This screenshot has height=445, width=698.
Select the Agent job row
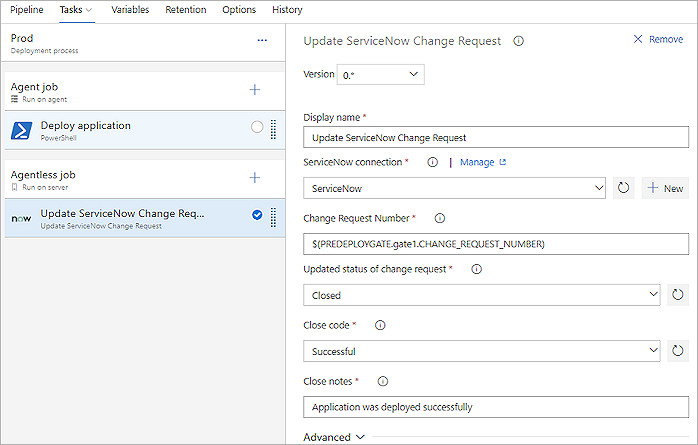pos(145,92)
